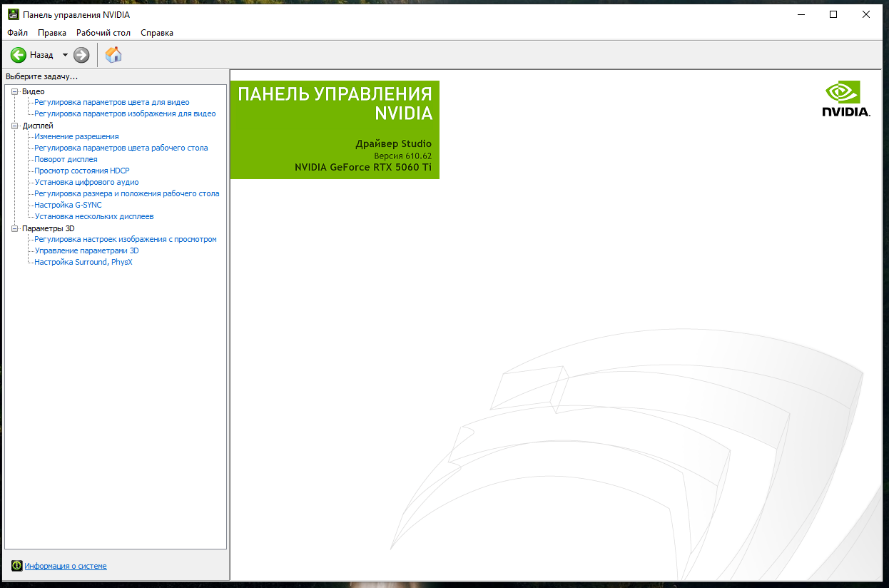Click the System information icon

click(x=17, y=566)
